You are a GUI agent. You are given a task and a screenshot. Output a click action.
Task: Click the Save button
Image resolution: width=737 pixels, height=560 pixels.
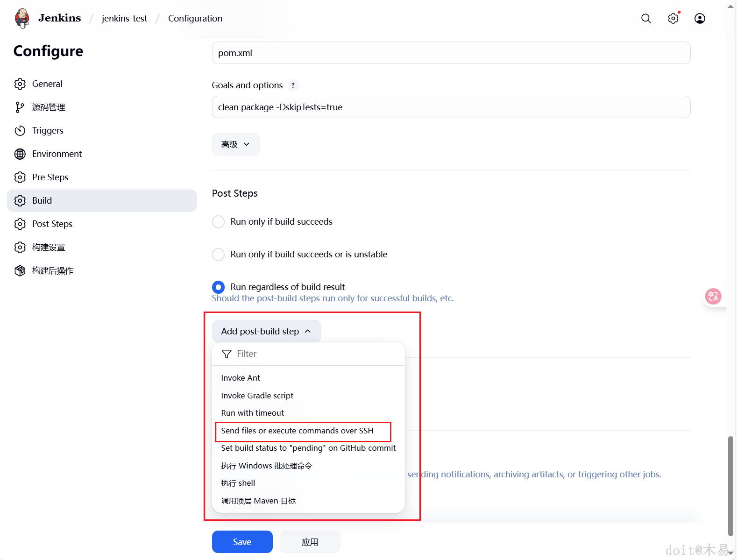[242, 542]
